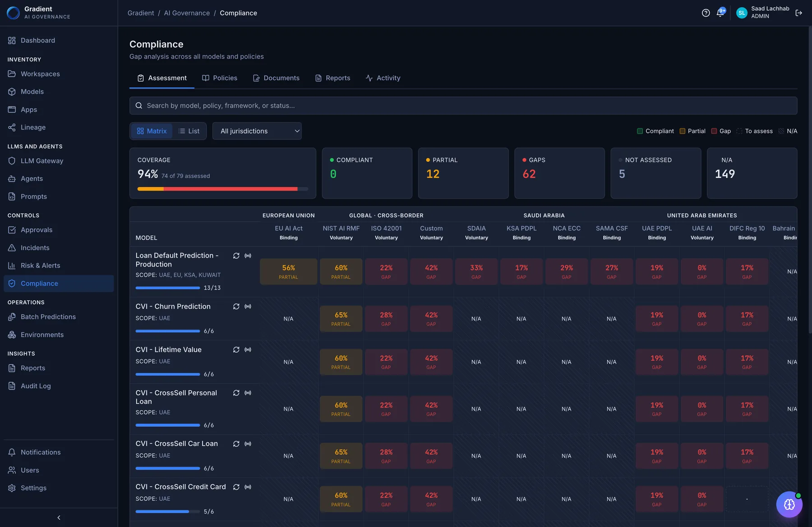The width and height of the screenshot is (812, 527).
Task: Open the SL user avatar
Action: tap(742, 13)
